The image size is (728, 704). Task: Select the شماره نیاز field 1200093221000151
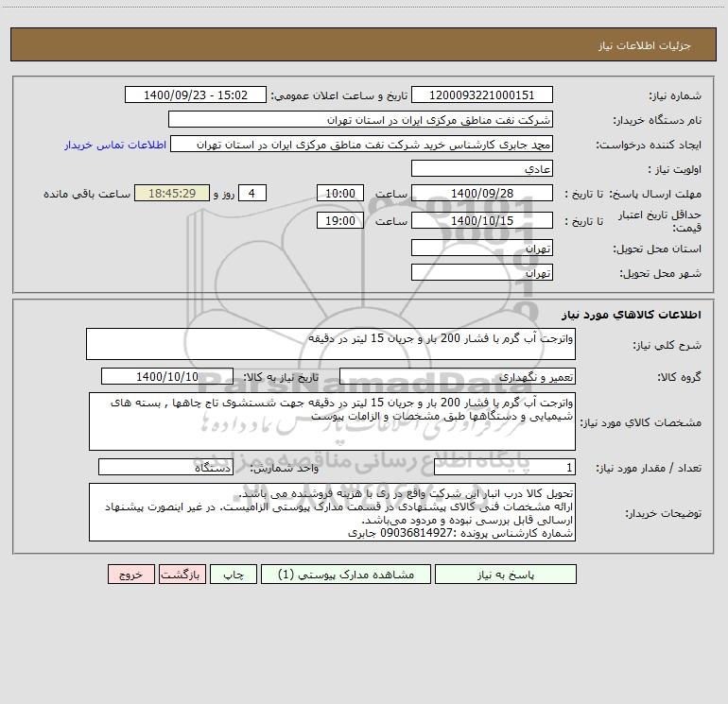coord(482,95)
